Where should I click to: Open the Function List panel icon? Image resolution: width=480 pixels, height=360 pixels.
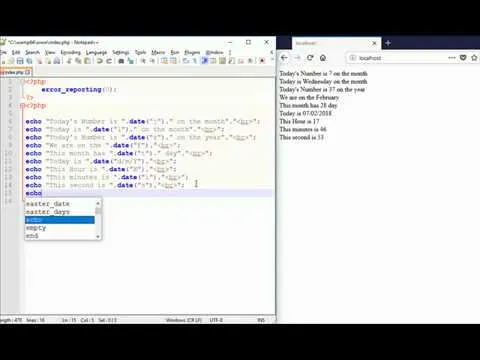(232, 61)
